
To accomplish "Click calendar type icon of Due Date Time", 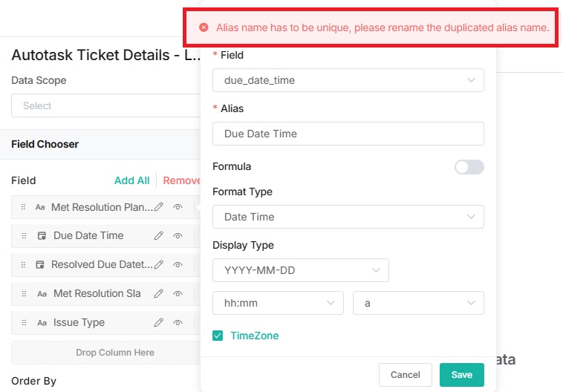I will pyautogui.click(x=42, y=236).
